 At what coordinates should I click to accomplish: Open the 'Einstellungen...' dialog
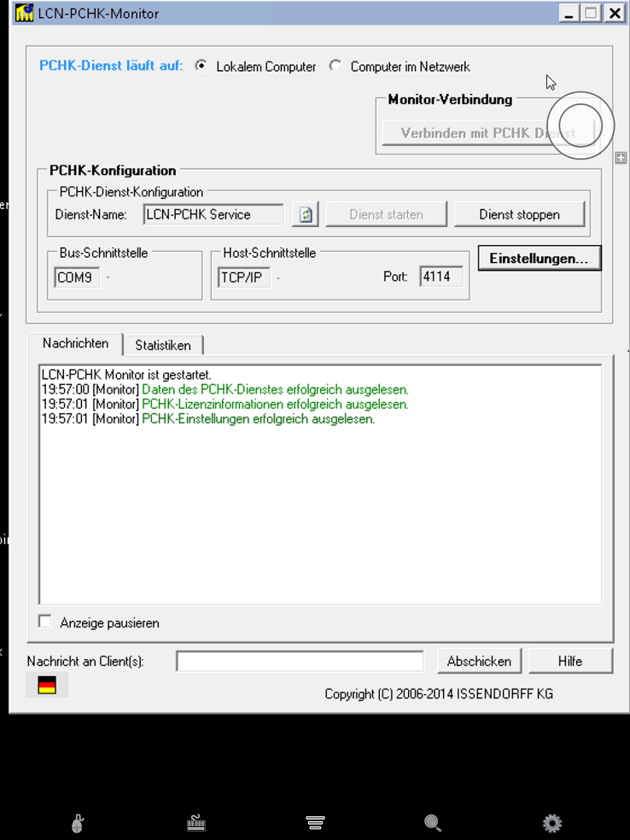pyautogui.click(x=539, y=259)
